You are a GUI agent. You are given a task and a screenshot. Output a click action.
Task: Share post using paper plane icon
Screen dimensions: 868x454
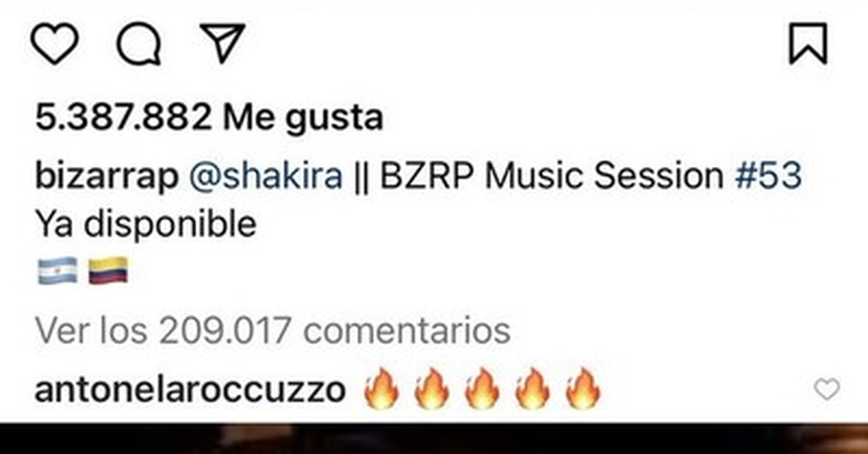point(223,43)
